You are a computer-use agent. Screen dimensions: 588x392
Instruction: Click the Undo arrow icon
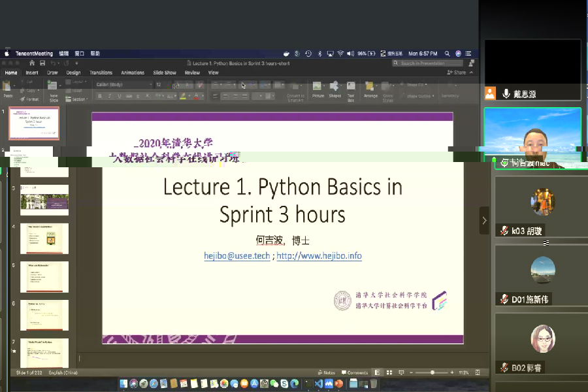coord(54,63)
